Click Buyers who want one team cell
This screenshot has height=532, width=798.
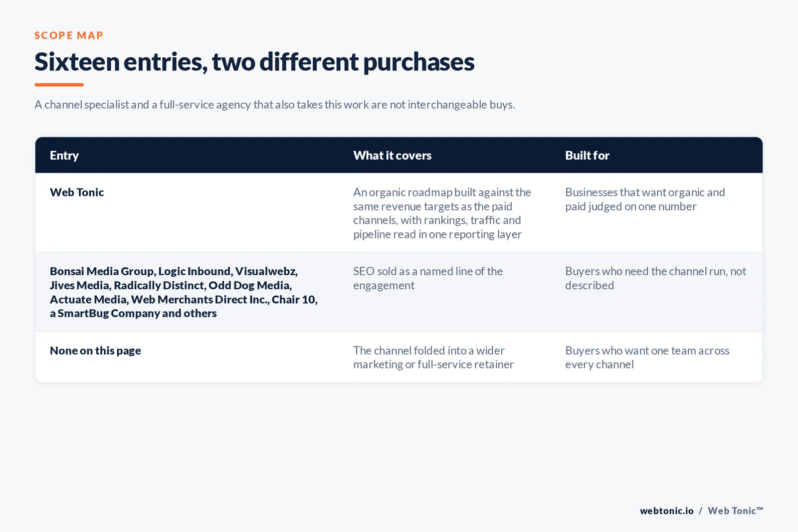pyautogui.click(x=647, y=357)
